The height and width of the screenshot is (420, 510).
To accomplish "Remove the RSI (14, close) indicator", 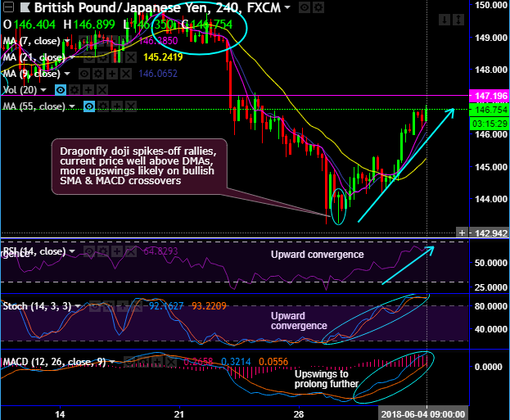I will coord(131,251).
